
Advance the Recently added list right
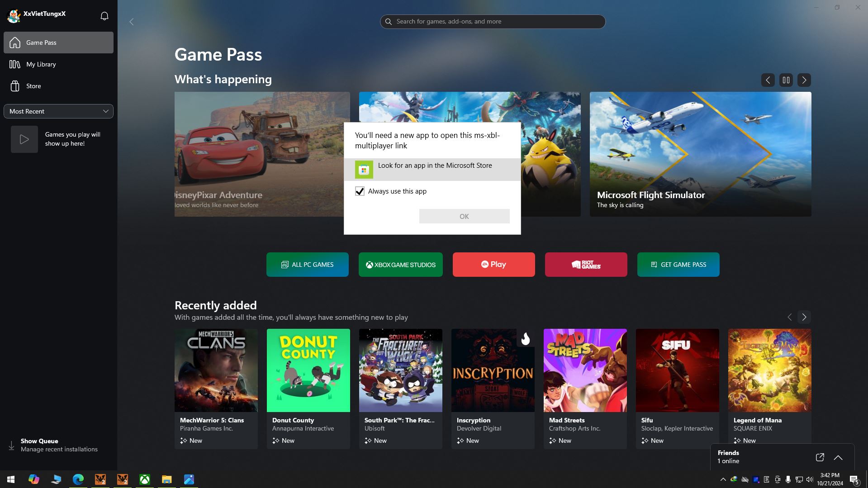[x=804, y=317]
